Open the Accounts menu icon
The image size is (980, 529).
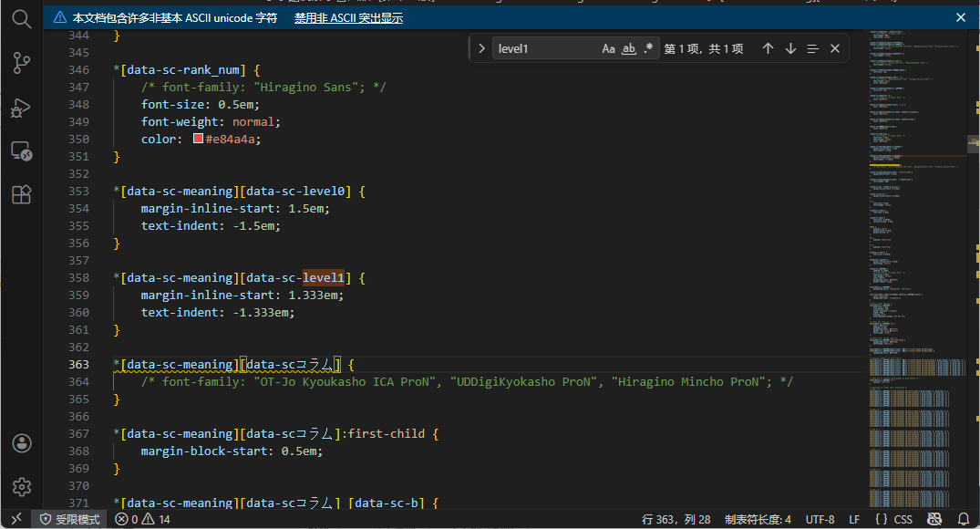point(22,443)
